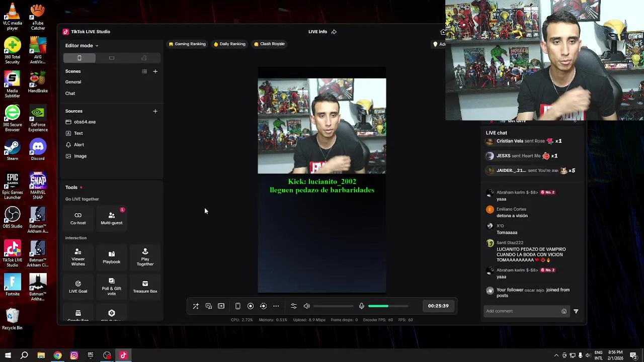
Task: Open the Daily Ranking tab
Action: pyautogui.click(x=229, y=44)
